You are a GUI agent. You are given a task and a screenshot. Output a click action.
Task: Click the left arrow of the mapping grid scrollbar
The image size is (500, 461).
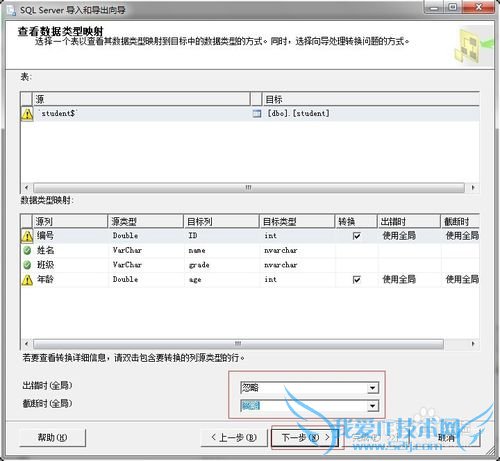click(x=26, y=344)
